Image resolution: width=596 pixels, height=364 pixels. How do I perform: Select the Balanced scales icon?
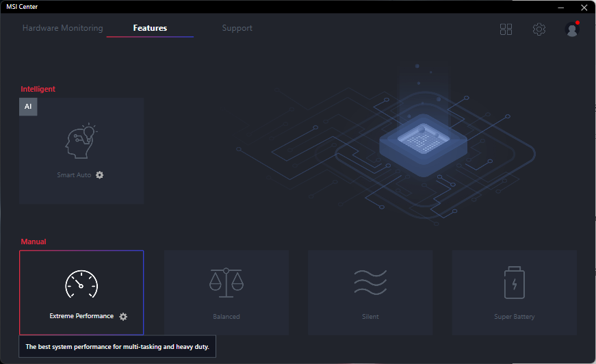(226, 283)
